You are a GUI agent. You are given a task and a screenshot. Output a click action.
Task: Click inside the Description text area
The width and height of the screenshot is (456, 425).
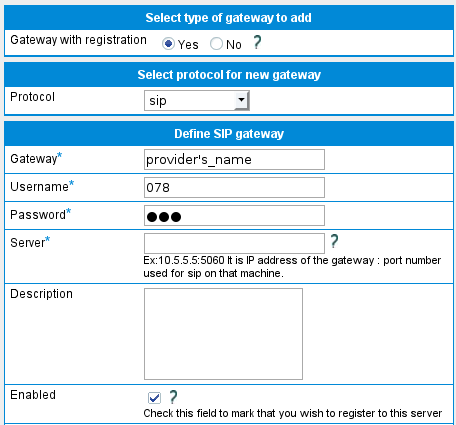pos(223,334)
